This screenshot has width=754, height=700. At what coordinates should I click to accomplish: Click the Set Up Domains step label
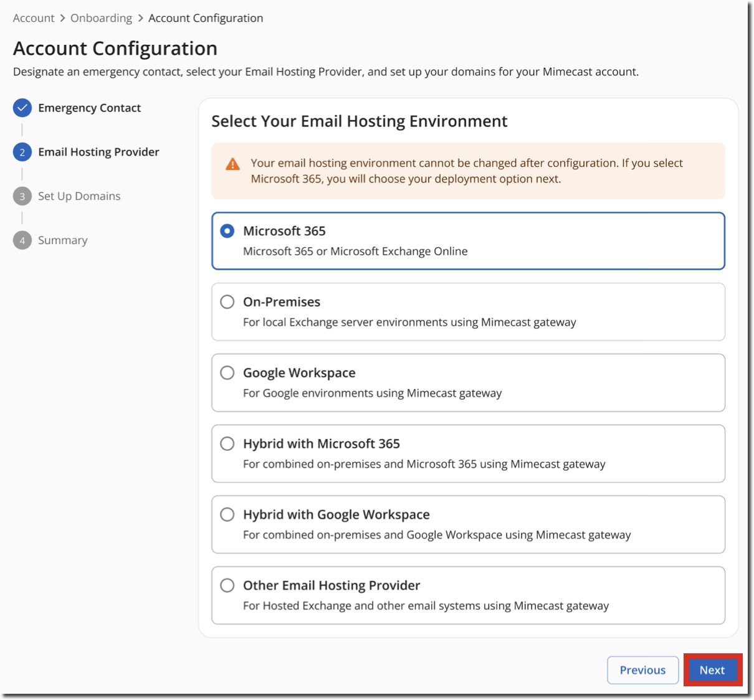pyautogui.click(x=79, y=196)
